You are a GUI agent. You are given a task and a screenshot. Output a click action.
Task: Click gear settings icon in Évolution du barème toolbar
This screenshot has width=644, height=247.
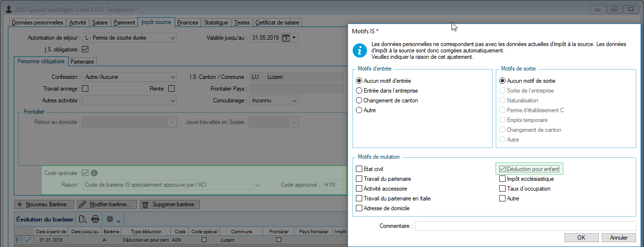click(110, 219)
